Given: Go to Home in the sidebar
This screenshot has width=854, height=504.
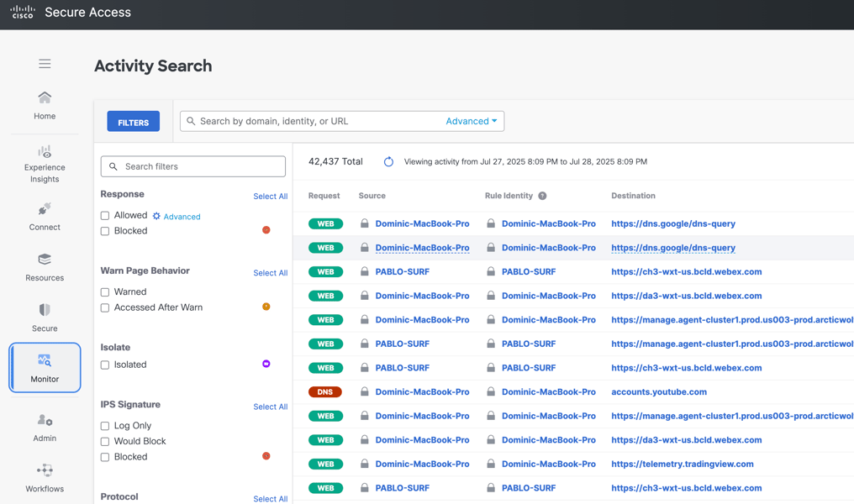Looking at the screenshot, I should click(45, 106).
